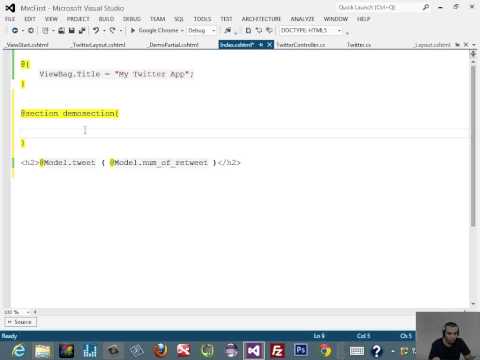
Task: Open the document tab list overflow dropdown
Action: [474, 45]
